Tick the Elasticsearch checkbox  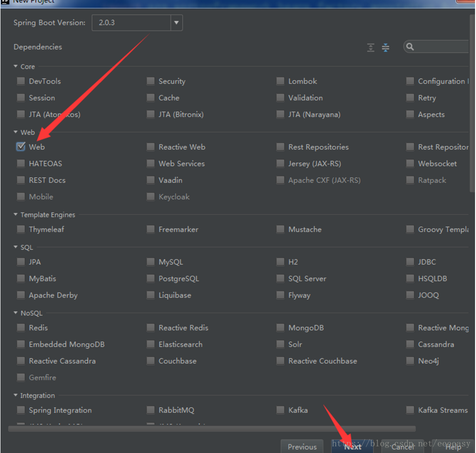[x=151, y=344]
